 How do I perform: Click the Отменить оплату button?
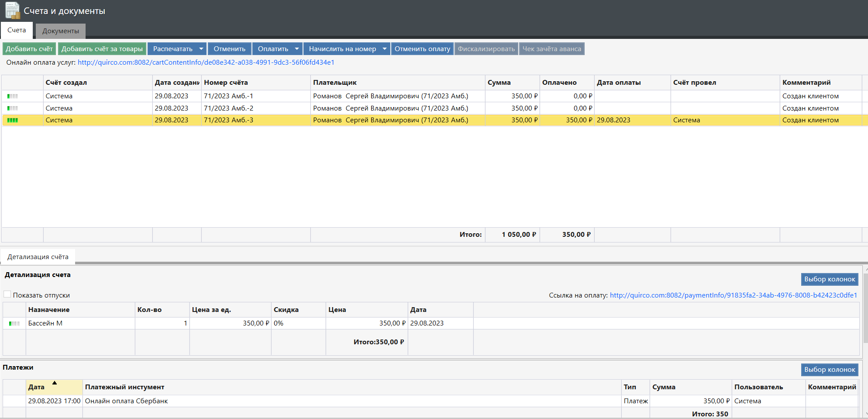[x=422, y=49]
